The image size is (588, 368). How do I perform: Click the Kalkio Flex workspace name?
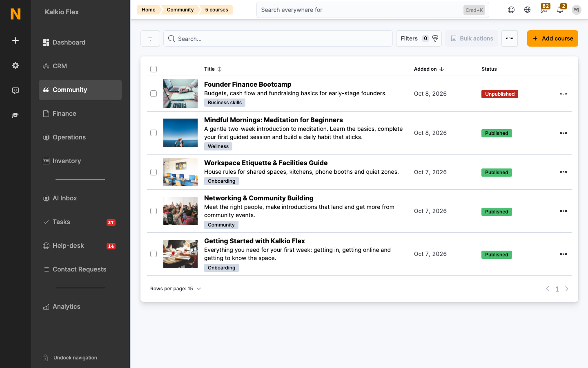[x=62, y=12]
